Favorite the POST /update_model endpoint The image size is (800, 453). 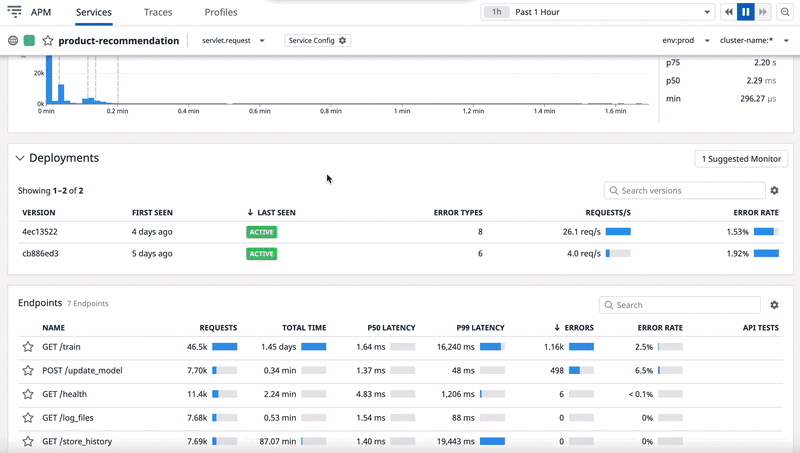tap(28, 370)
